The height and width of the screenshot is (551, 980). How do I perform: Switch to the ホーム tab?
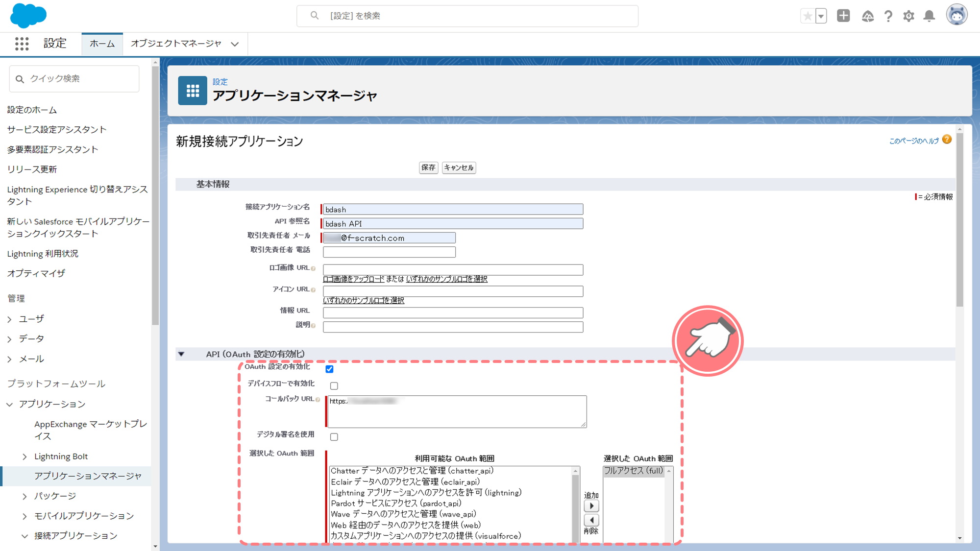click(102, 44)
